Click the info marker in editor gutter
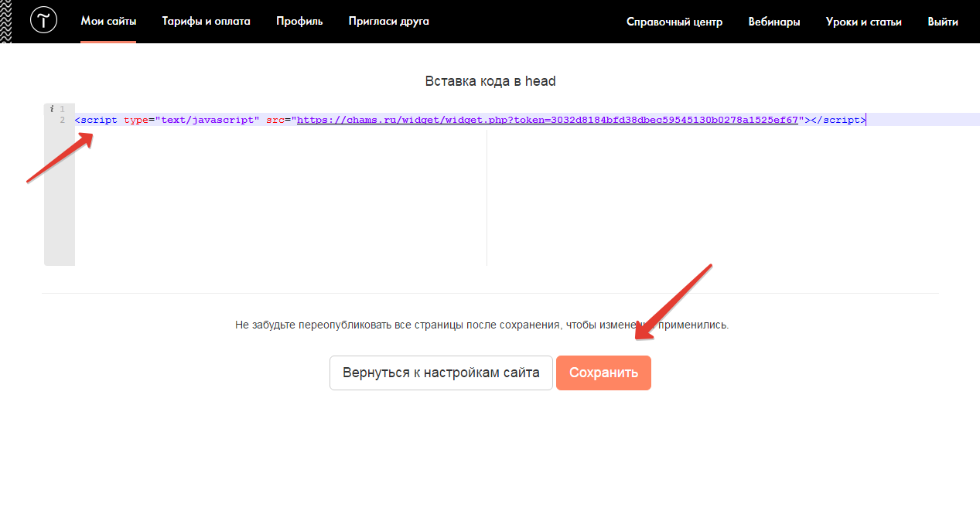Screen dimensions: 980x531 51,109
